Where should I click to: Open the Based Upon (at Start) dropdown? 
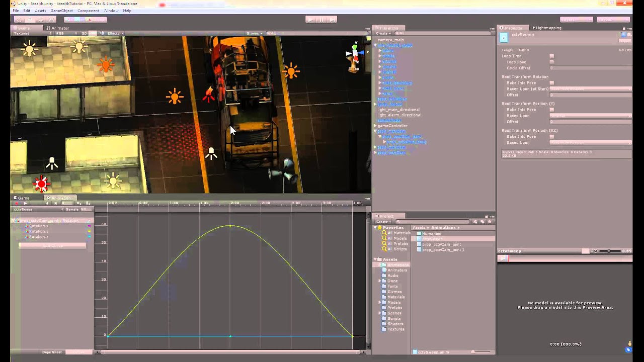click(x=591, y=89)
